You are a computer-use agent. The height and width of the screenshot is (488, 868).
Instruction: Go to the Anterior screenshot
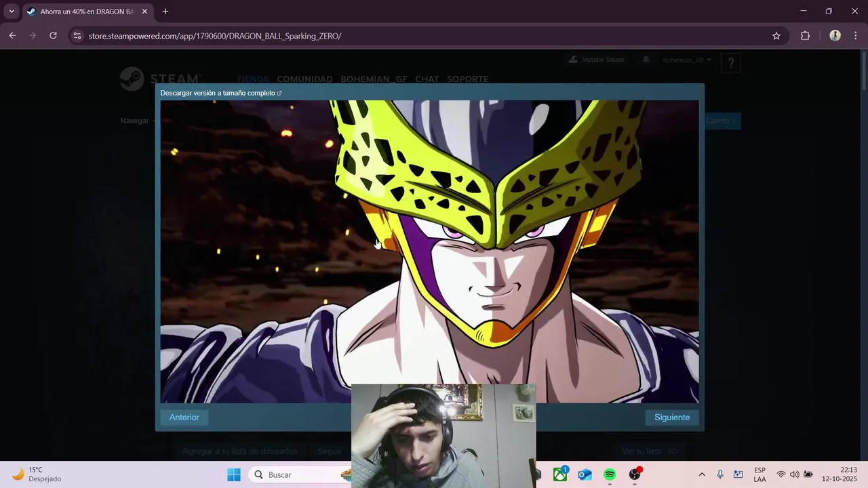[x=184, y=418]
